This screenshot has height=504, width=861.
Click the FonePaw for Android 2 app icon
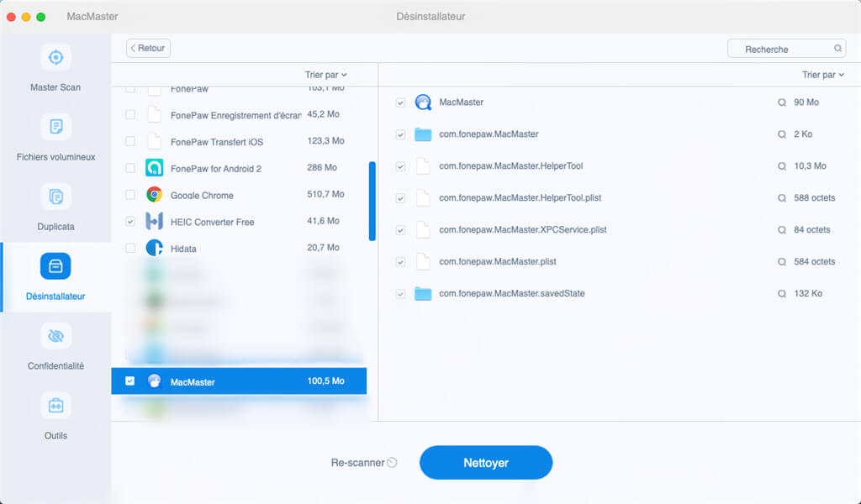tap(155, 168)
